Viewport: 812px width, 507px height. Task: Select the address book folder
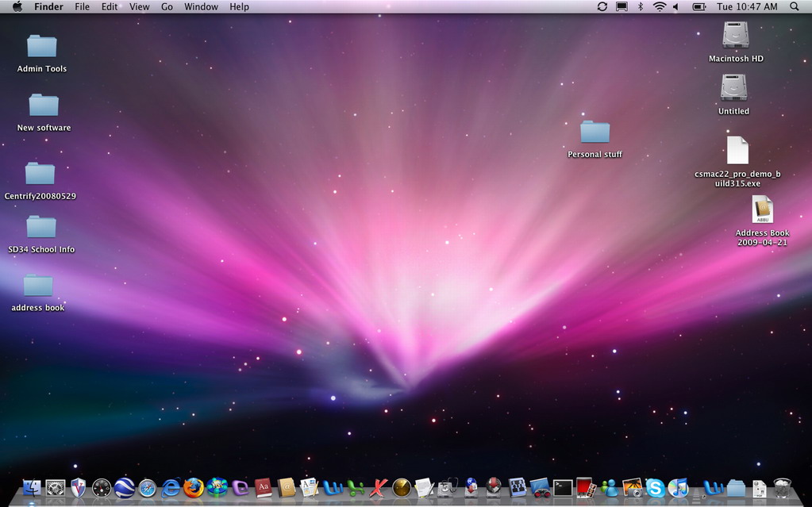(38, 293)
